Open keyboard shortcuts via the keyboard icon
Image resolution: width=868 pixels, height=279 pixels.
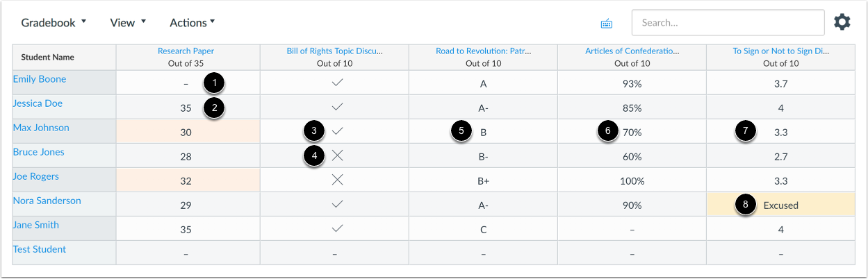coord(607,23)
